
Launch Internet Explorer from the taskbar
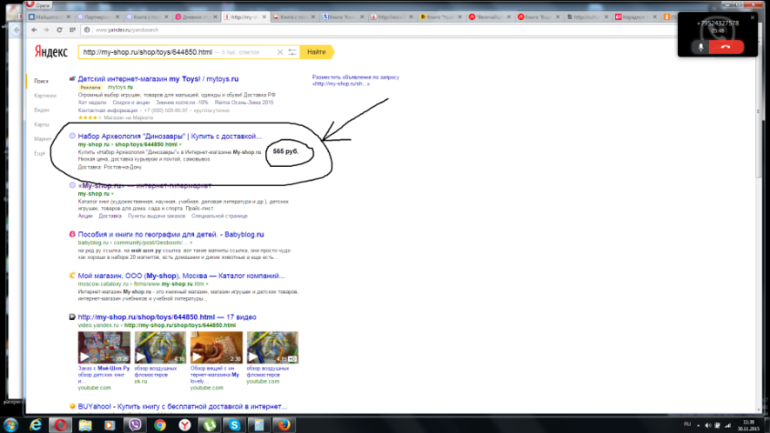click(x=37, y=424)
